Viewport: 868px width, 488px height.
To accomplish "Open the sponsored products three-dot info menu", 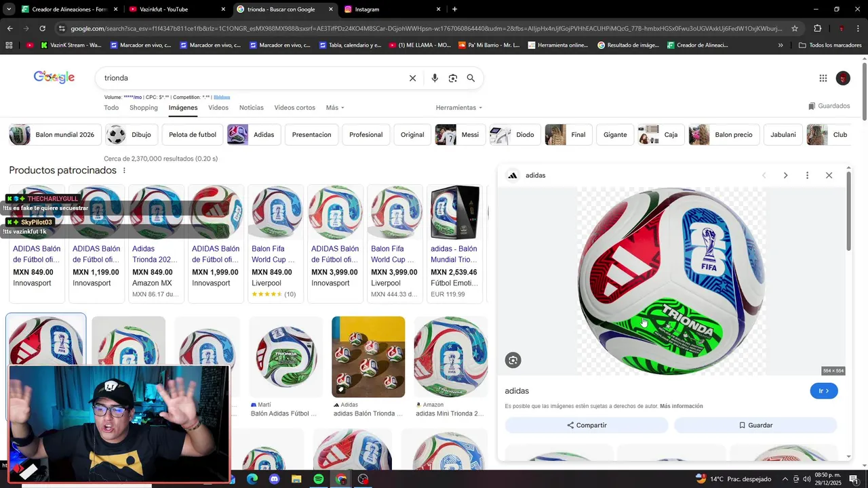I will (x=124, y=170).
